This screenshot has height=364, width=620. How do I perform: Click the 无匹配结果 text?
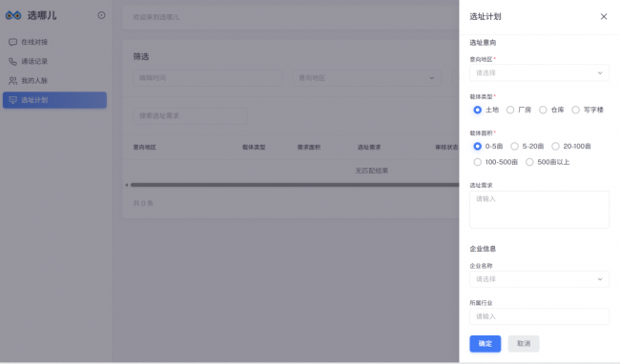[x=372, y=171]
